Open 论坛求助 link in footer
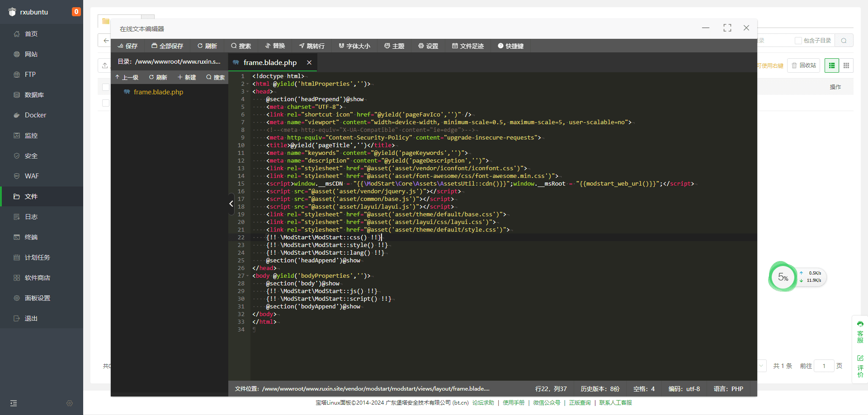Viewport: 868px width, 415px height. [x=483, y=403]
